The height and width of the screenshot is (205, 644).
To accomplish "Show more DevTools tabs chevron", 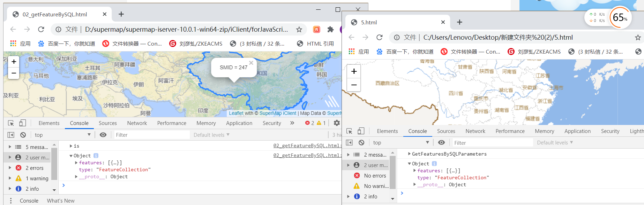I will pyautogui.click(x=292, y=123).
